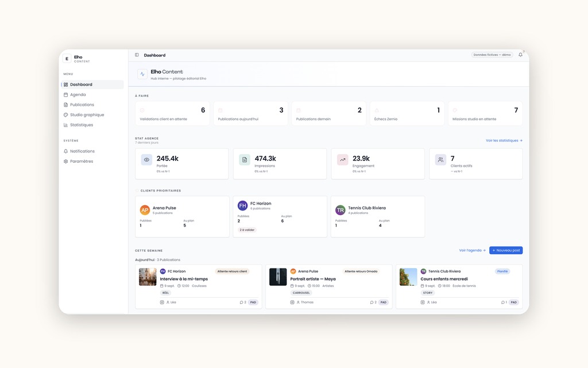Open the Cours enfants mercredi thumbnail
Image resolution: width=588 pixels, height=368 pixels.
tap(408, 277)
